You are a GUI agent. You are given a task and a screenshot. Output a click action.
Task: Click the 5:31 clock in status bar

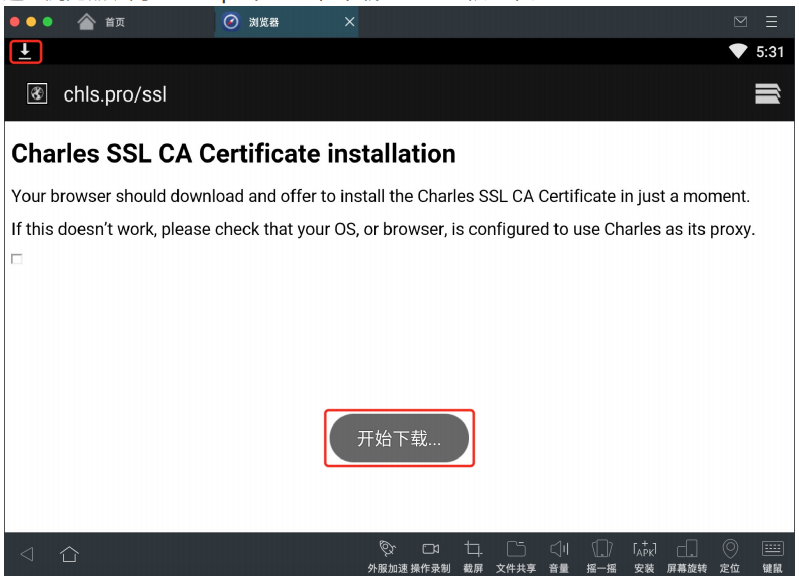(769, 51)
